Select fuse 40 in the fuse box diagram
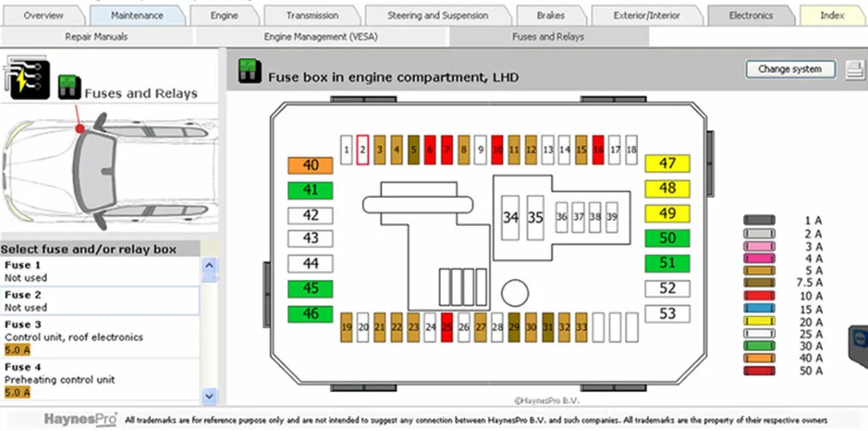The width and height of the screenshot is (868, 431). pyautogui.click(x=311, y=165)
